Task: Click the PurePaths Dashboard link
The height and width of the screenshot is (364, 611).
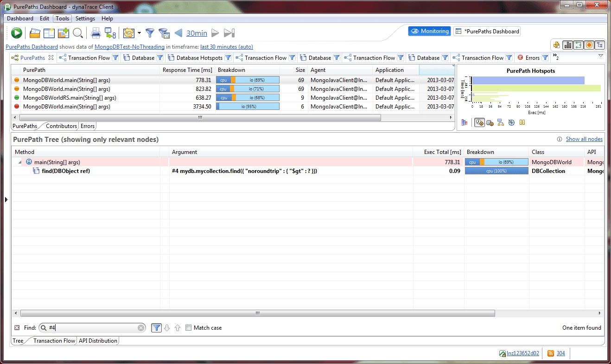Action: [x=32, y=47]
